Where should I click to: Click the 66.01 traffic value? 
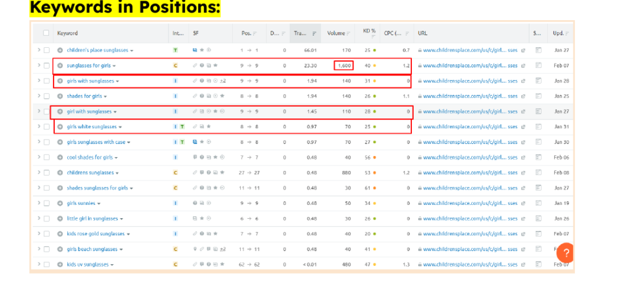point(310,50)
